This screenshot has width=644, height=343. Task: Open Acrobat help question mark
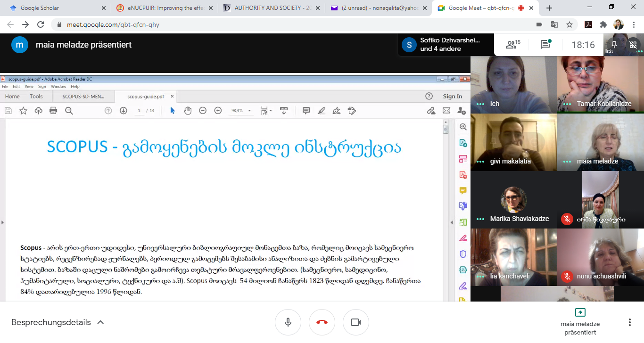tap(429, 96)
